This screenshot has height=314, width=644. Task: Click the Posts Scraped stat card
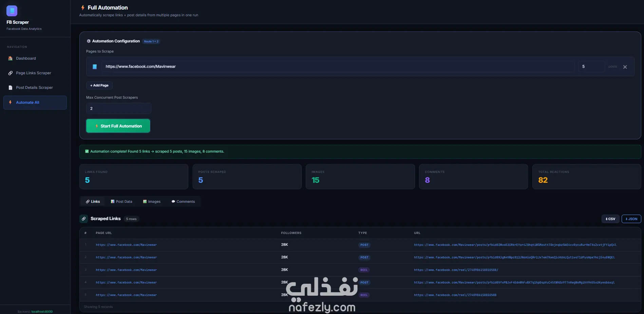247,177
